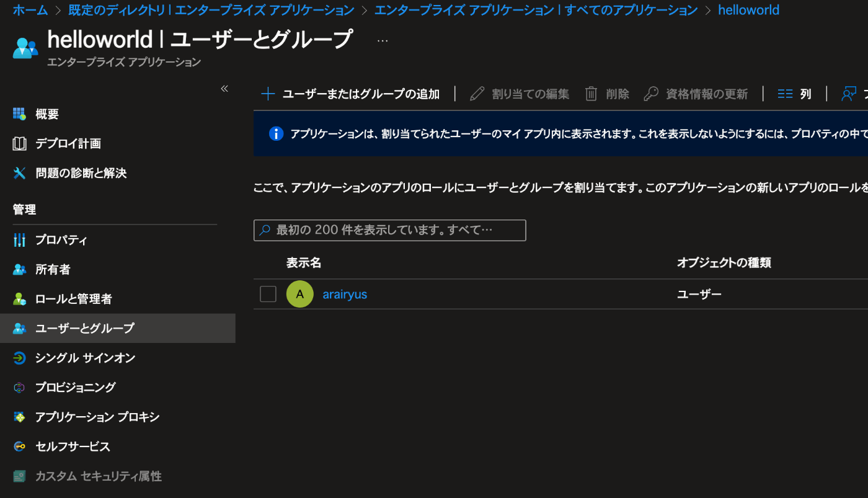Screen dimensions: 868x498
Task: Click the シングル サインオン circular arrow icon
Action: click(19, 358)
